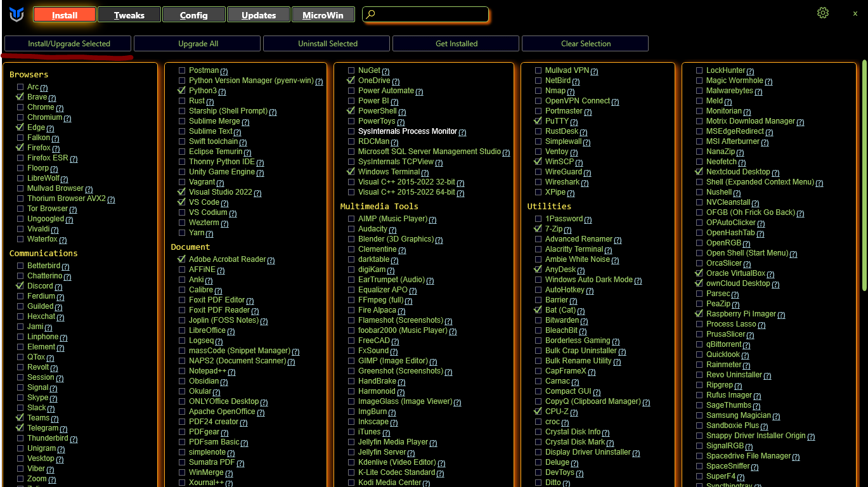Check the Chrome checkbox
868x487 pixels.
(x=20, y=107)
